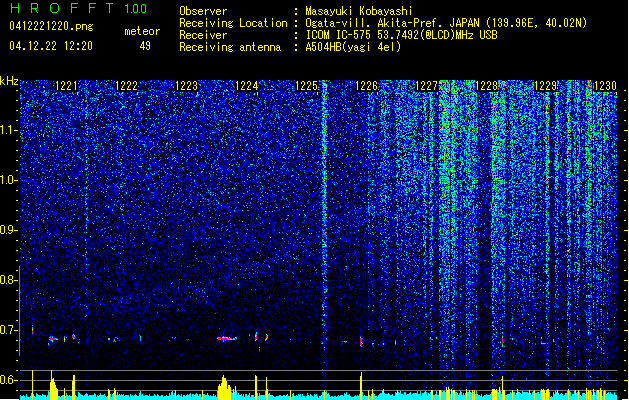The height and width of the screenshot is (400, 629).
Task: Click the 1.0 kHz axis label
Action: (x=8, y=180)
